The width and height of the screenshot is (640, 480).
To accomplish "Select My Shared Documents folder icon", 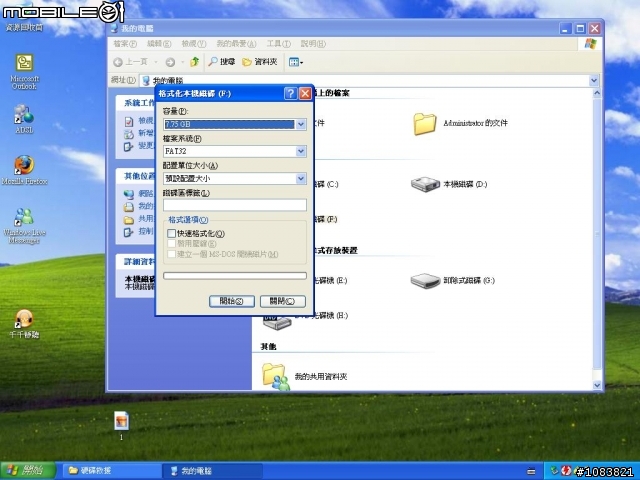I will pyautogui.click(x=304, y=376).
